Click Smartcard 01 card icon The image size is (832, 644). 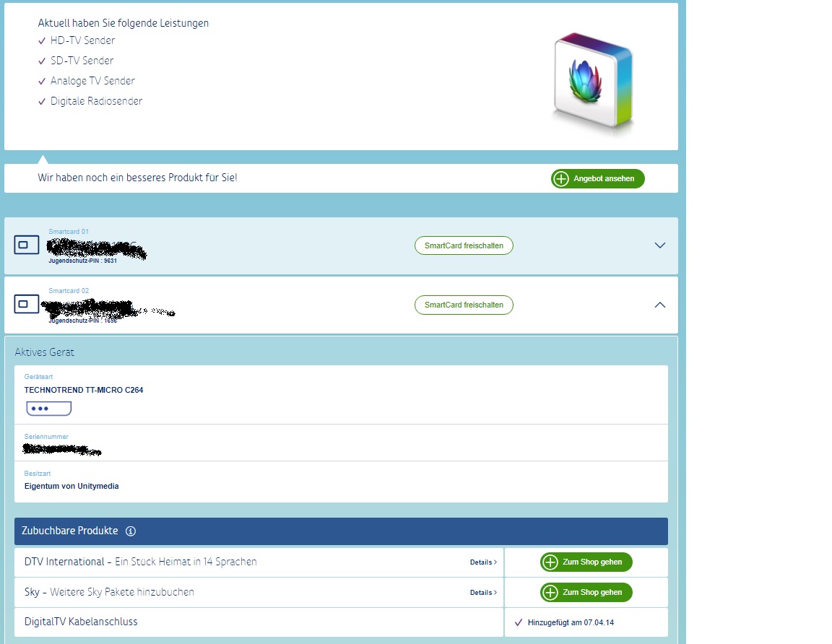tap(27, 245)
